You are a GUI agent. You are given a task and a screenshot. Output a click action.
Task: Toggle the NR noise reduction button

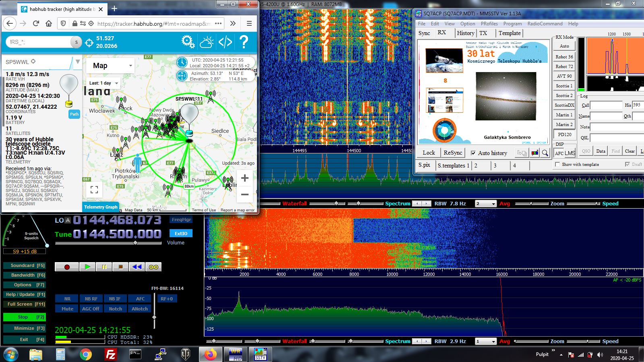(x=67, y=299)
